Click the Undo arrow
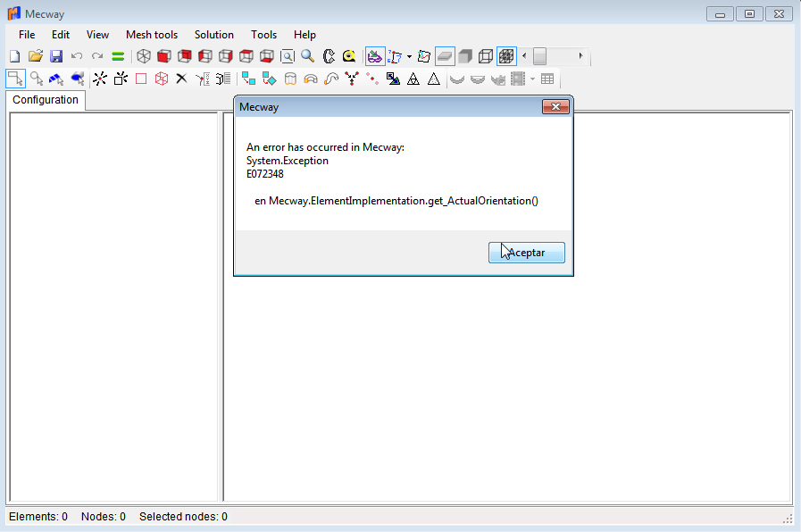 pos(77,56)
